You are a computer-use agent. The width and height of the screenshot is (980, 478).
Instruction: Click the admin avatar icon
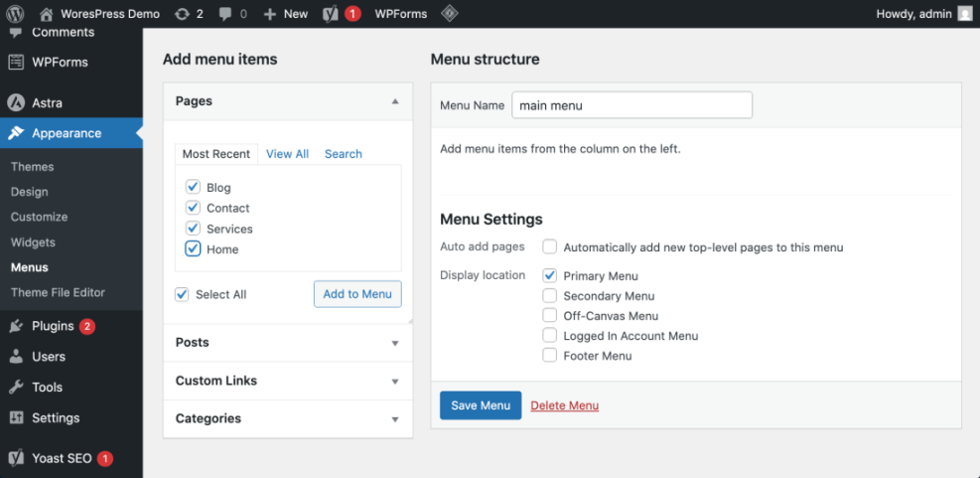[965, 14]
